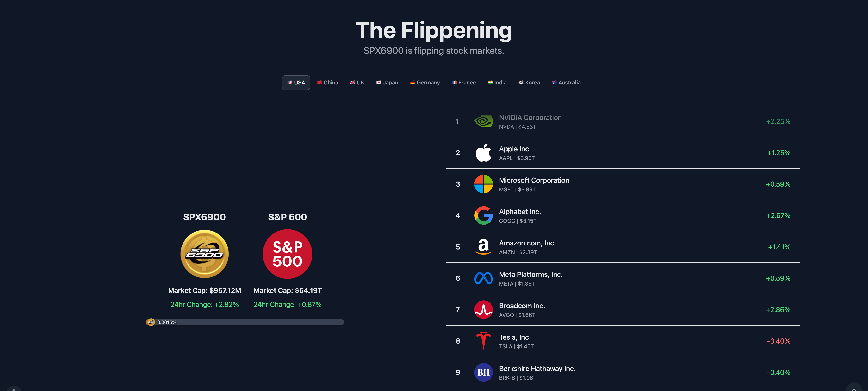Open the Germany stock listing
The height and width of the screenshot is (391, 868).
pyautogui.click(x=425, y=82)
